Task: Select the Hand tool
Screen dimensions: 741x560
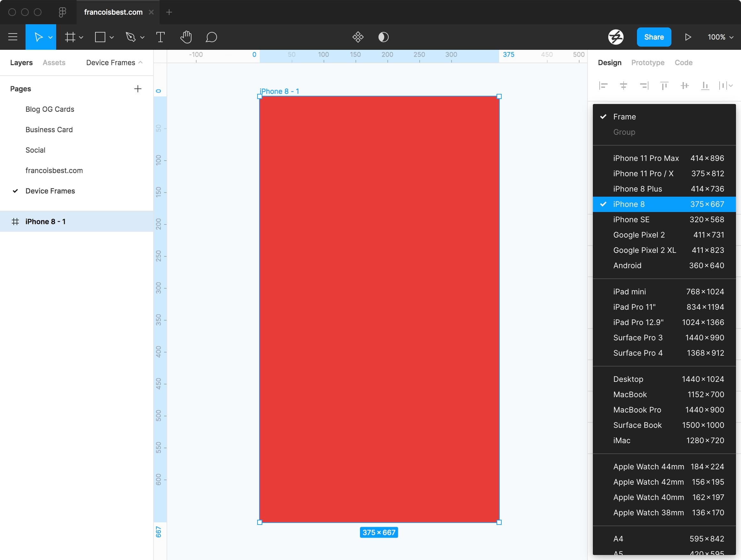Action: [186, 37]
